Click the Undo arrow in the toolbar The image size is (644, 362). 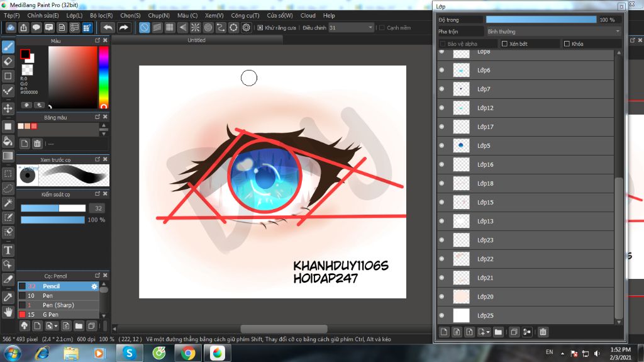[108, 28]
